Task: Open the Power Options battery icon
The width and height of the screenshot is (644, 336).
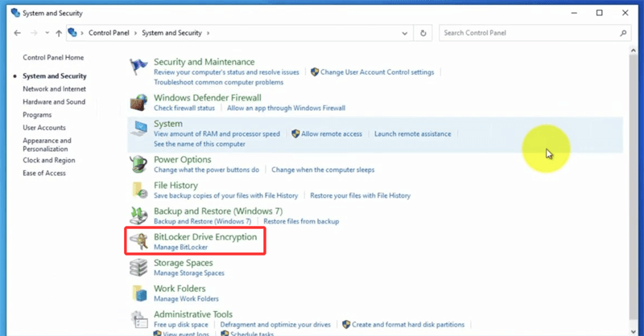Action: tap(138, 164)
